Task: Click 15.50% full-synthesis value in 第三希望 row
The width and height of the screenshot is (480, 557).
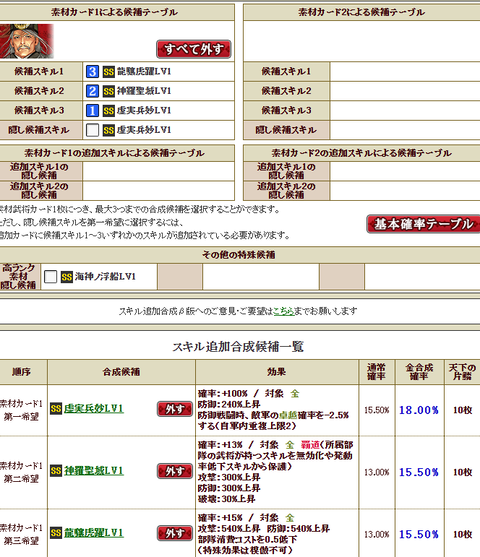Action: [419, 534]
